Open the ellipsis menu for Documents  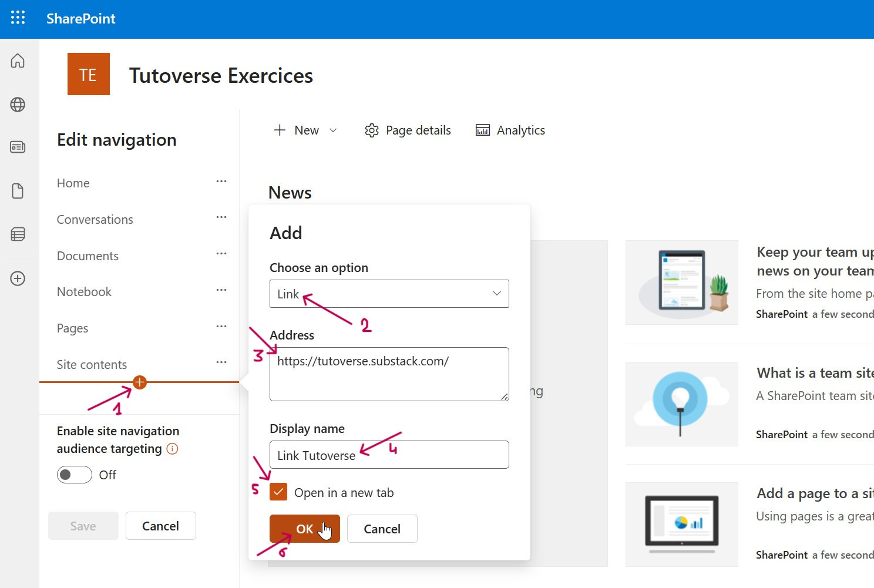pyautogui.click(x=221, y=254)
